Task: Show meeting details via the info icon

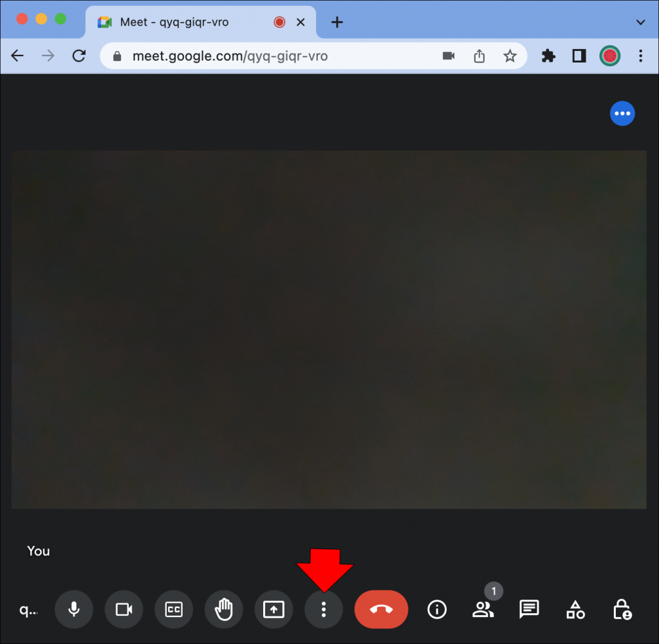Action: coord(437,609)
